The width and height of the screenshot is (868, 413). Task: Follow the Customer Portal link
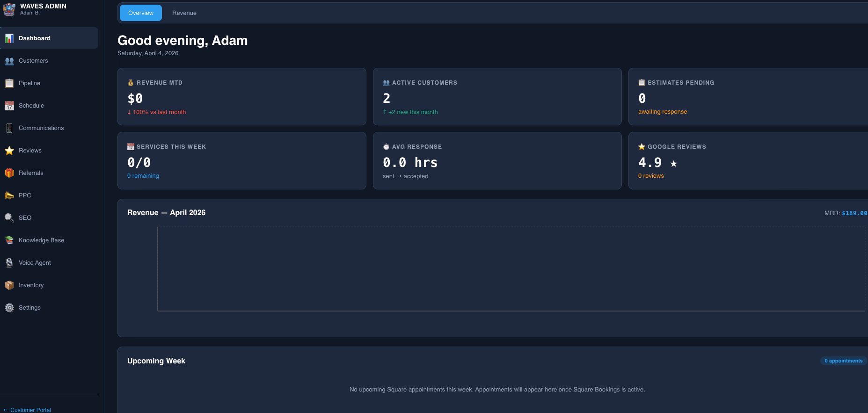[x=28, y=410]
